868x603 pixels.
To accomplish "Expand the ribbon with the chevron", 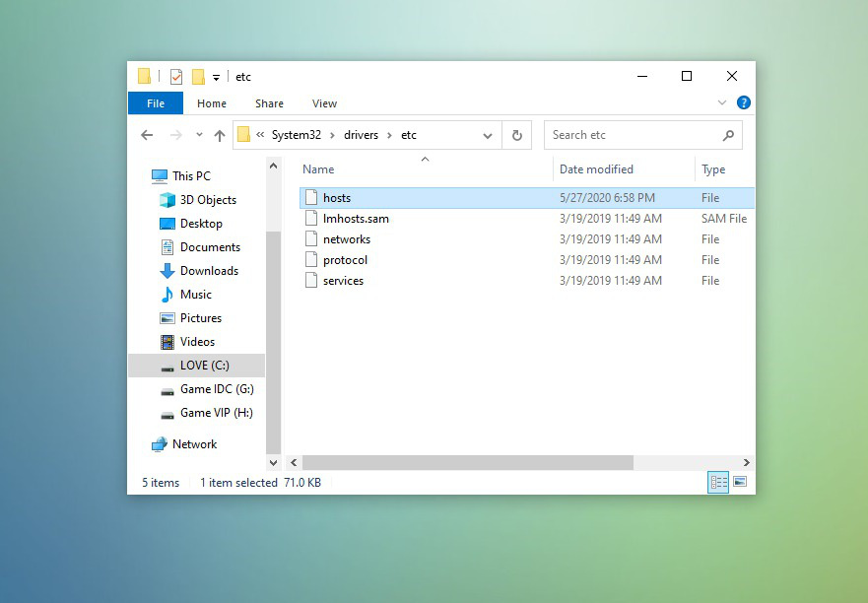I will pos(722,102).
